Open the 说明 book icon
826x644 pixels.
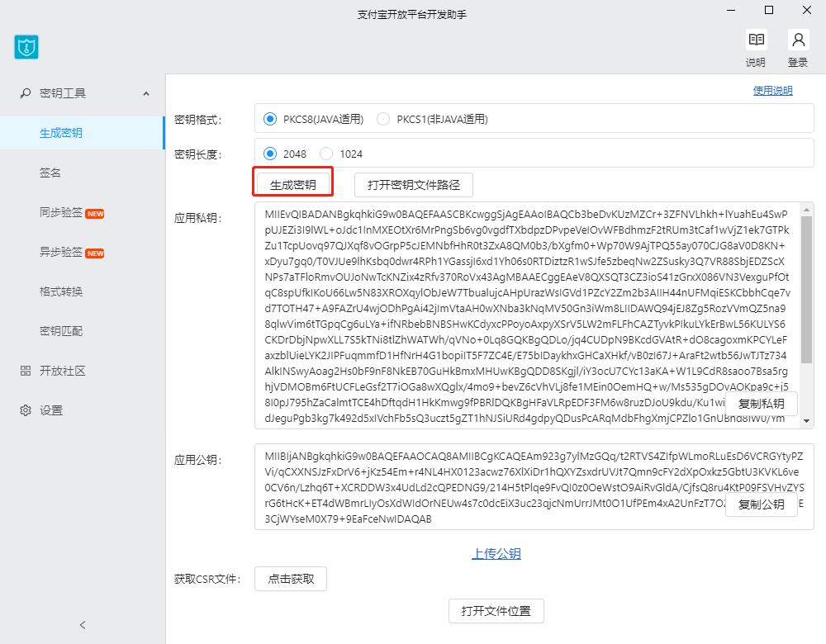pyautogui.click(x=757, y=40)
